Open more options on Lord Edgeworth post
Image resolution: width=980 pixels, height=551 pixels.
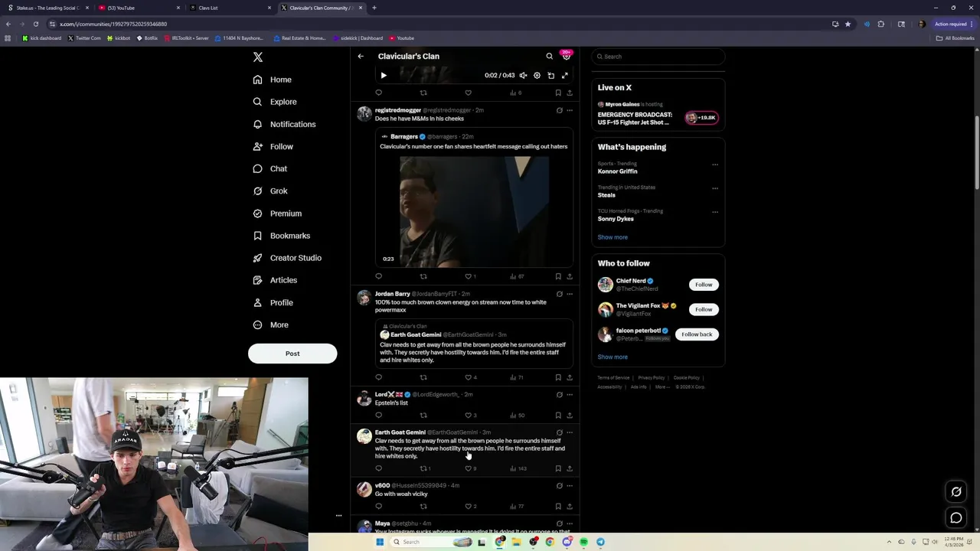tap(569, 395)
